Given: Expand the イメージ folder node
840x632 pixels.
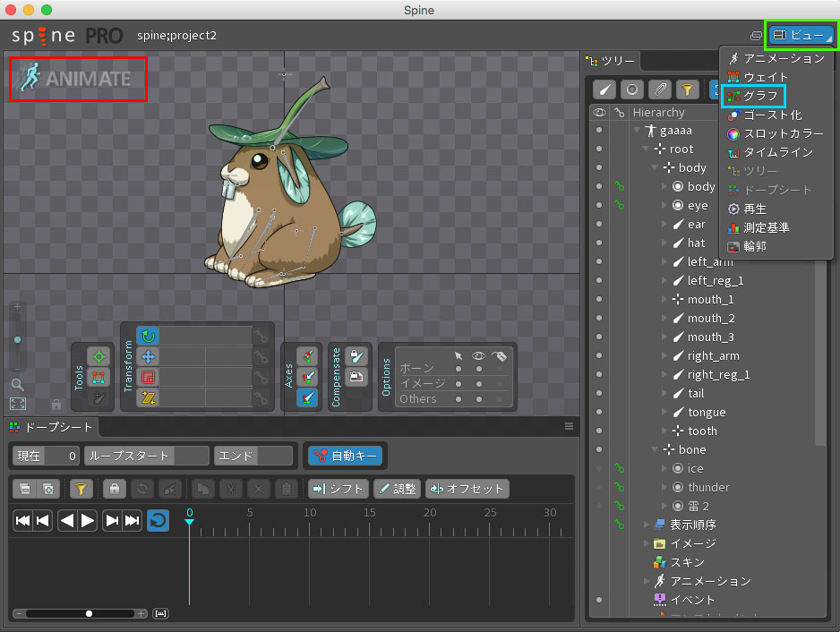Looking at the screenshot, I should [646, 543].
